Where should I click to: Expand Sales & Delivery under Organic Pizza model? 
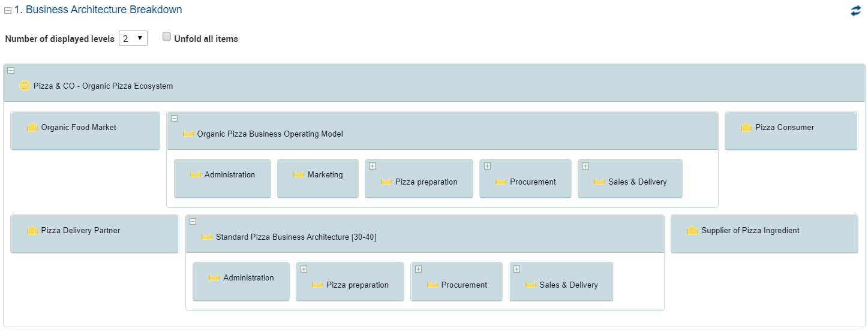(585, 167)
